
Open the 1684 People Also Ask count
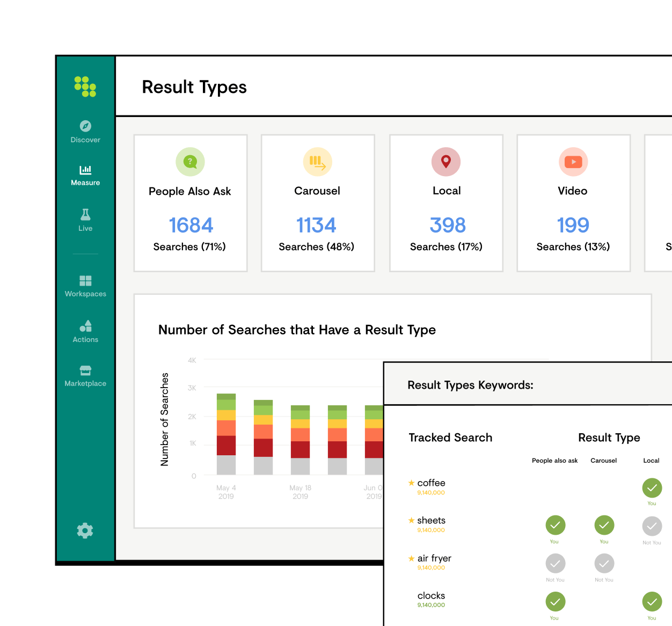tap(191, 225)
